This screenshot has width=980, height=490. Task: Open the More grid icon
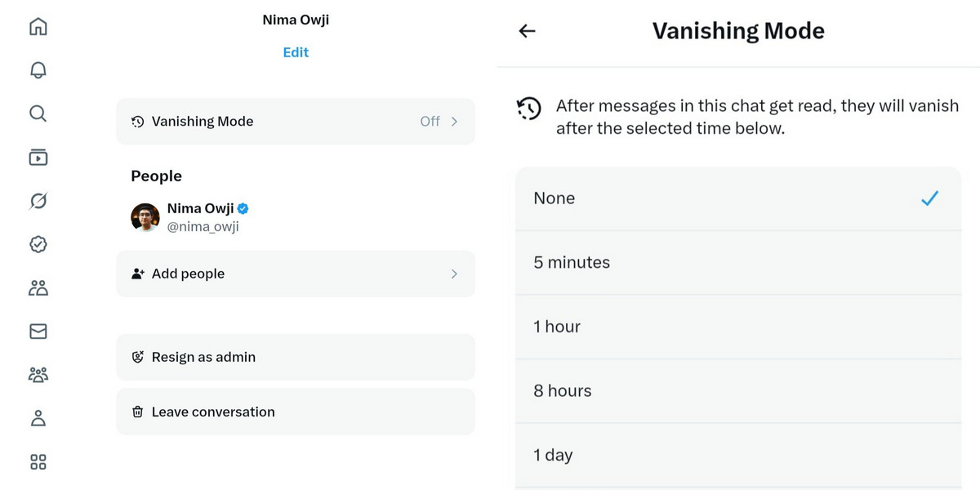click(x=38, y=461)
